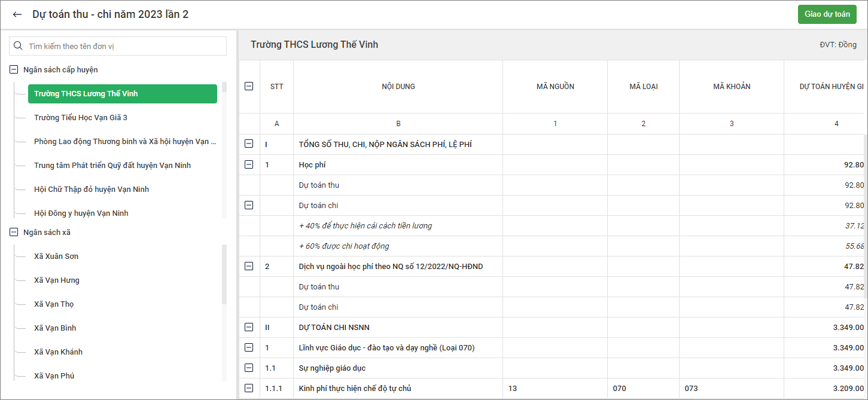Click the Giao dự toán button
This screenshot has height=400, width=868.
(x=827, y=14)
